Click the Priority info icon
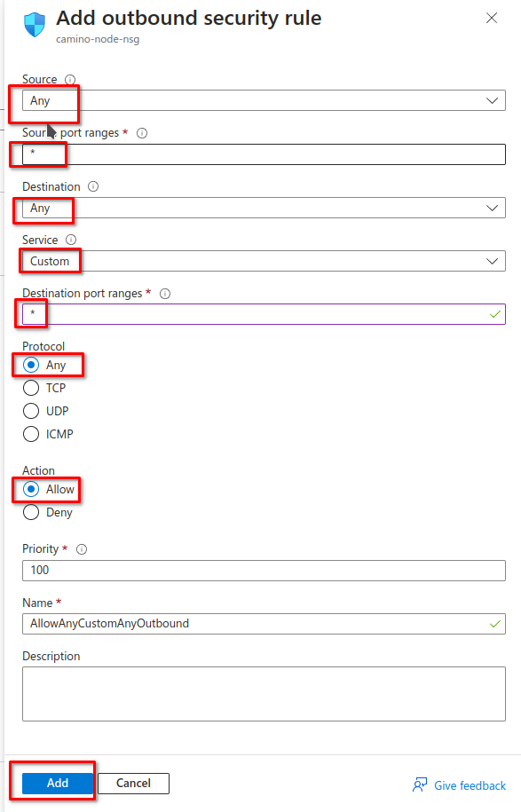Viewport: 521px width, 812px height. point(82,549)
